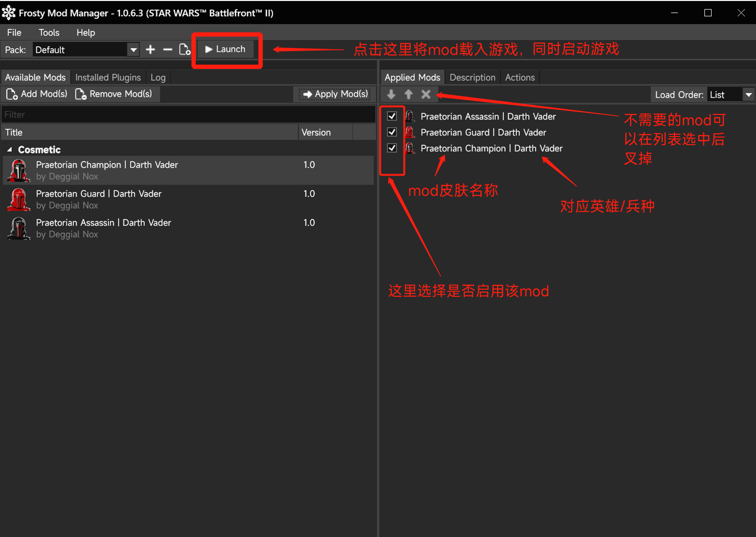Switch to the Installed Plugins tab
The width and height of the screenshot is (756, 537).
(x=108, y=77)
